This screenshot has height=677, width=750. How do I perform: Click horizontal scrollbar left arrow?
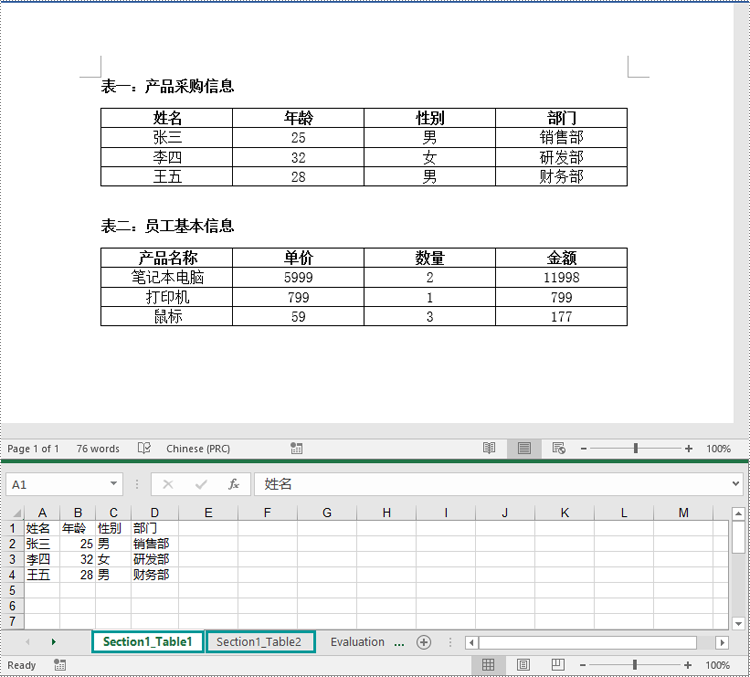click(472, 643)
